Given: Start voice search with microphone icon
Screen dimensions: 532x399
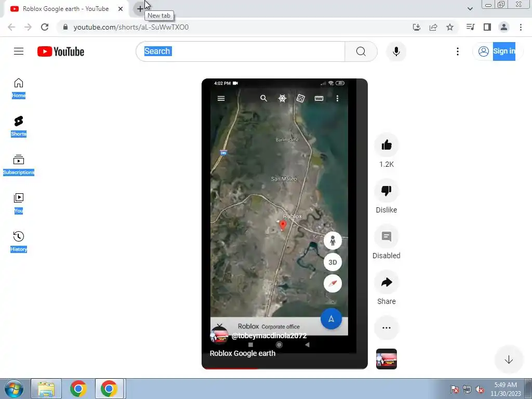Looking at the screenshot, I should [396, 51].
